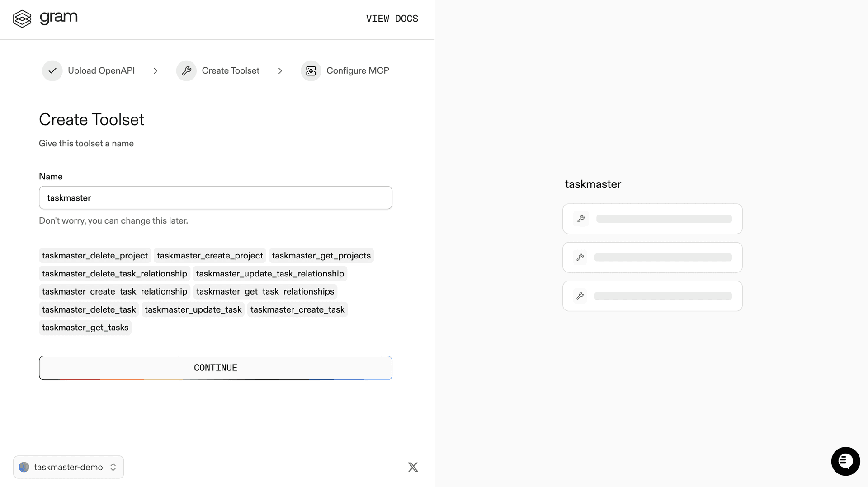Click the wrench icon on the third preview card
This screenshot has height=487, width=868.
pyautogui.click(x=580, y=296)
